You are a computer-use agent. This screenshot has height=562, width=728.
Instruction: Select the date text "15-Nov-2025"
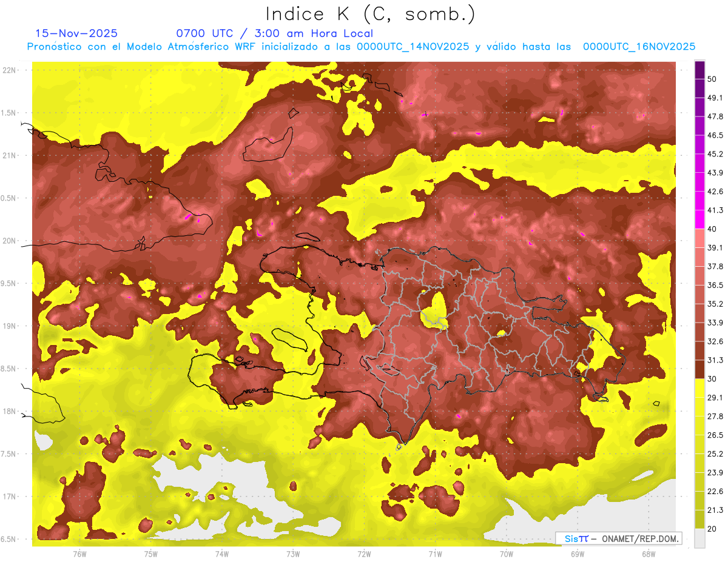[76, 33]
